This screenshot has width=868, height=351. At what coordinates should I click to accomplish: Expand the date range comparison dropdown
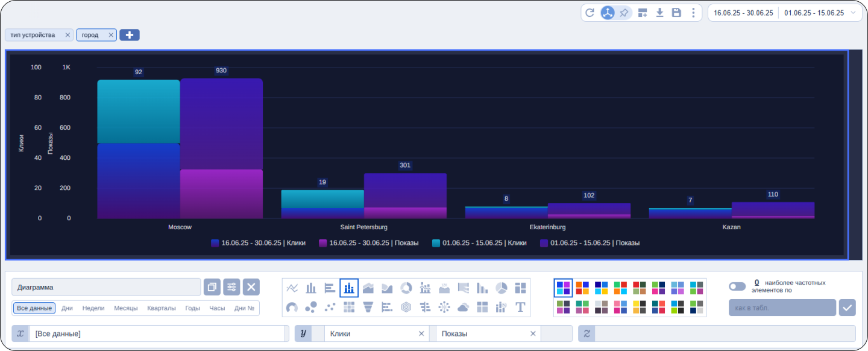853,13
